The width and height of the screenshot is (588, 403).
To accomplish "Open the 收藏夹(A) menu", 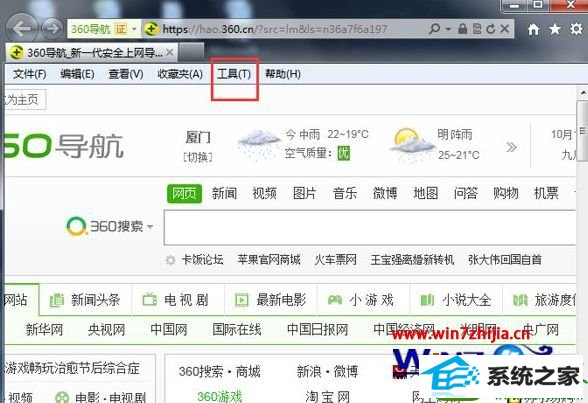I will tap(180, 74).
